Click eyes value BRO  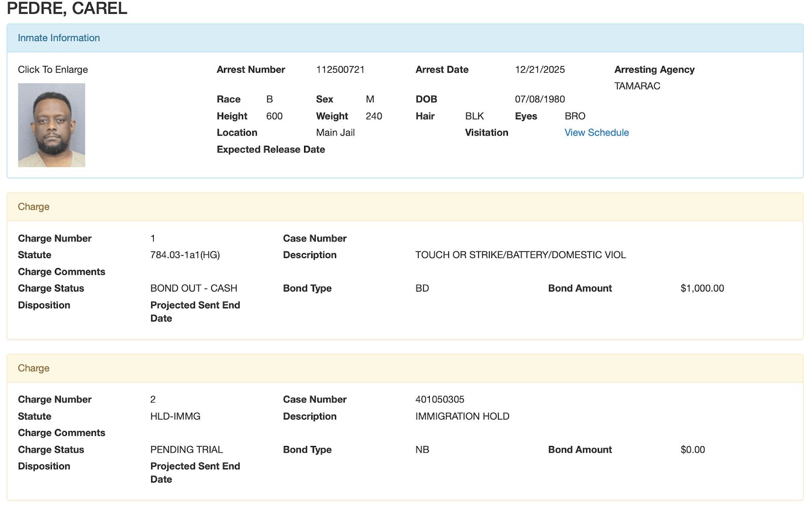click(574, 116)
